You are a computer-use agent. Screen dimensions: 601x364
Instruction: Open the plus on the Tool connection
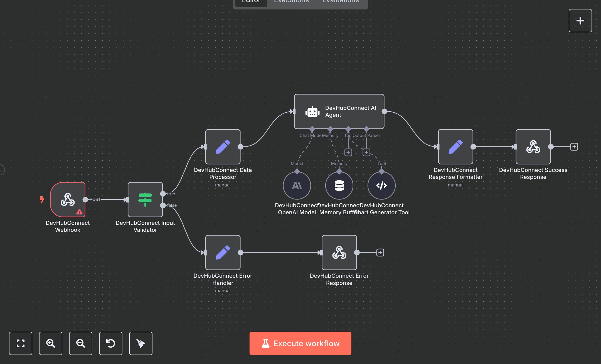click(x=348, y=152)
